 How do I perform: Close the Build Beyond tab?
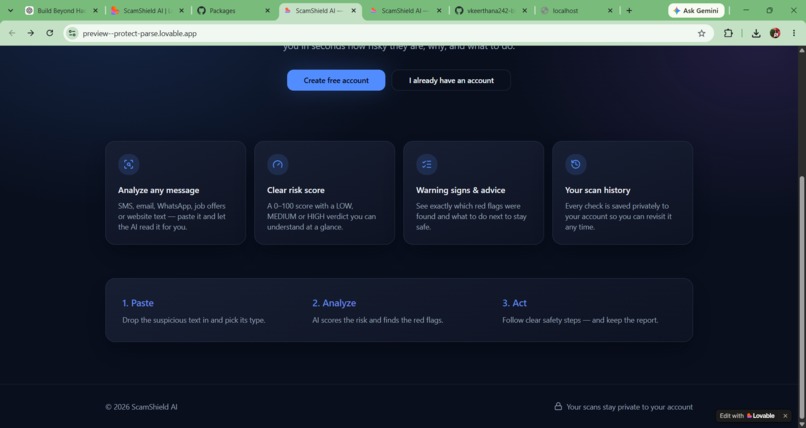pos(95,10)
